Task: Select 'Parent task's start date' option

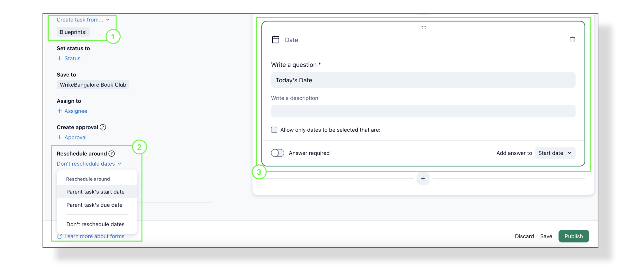Action: click(95, 192)
